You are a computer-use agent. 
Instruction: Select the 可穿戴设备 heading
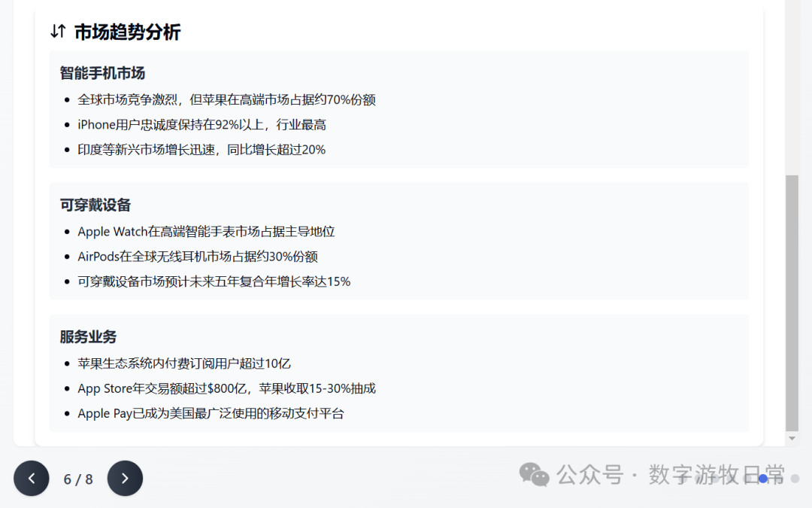(x=95, y=205)
